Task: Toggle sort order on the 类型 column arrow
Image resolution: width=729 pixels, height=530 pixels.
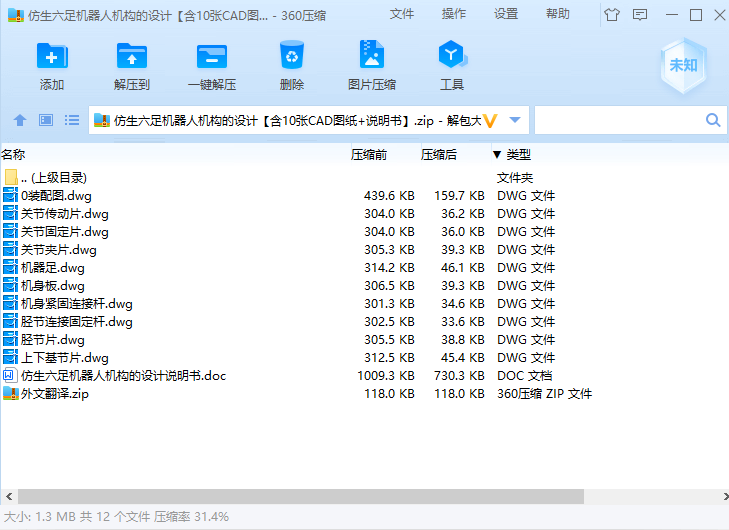Action: coord(497,154)
